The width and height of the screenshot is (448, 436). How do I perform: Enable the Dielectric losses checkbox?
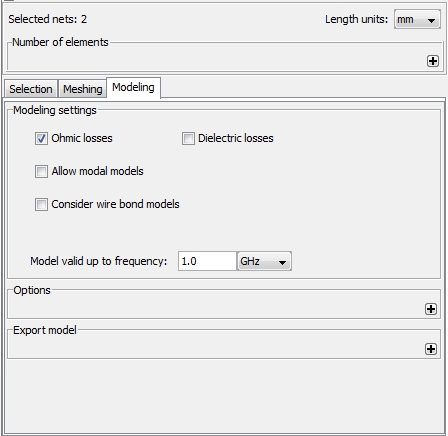coord(188,138)
